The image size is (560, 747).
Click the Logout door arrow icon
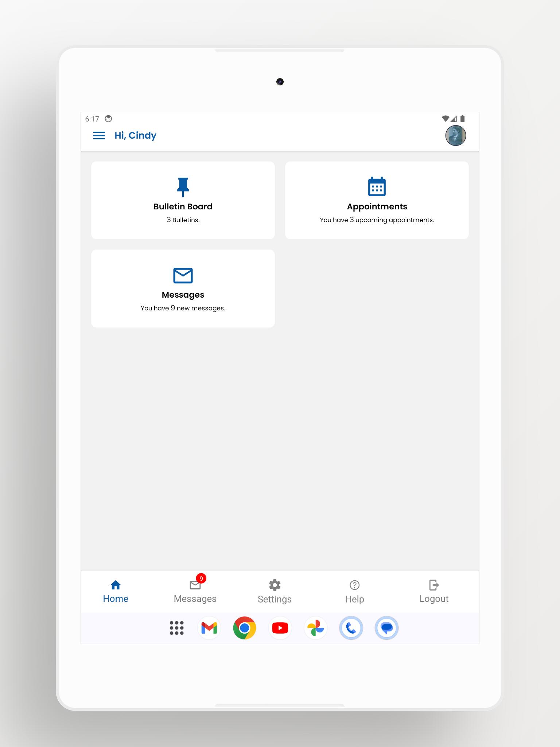434,585
